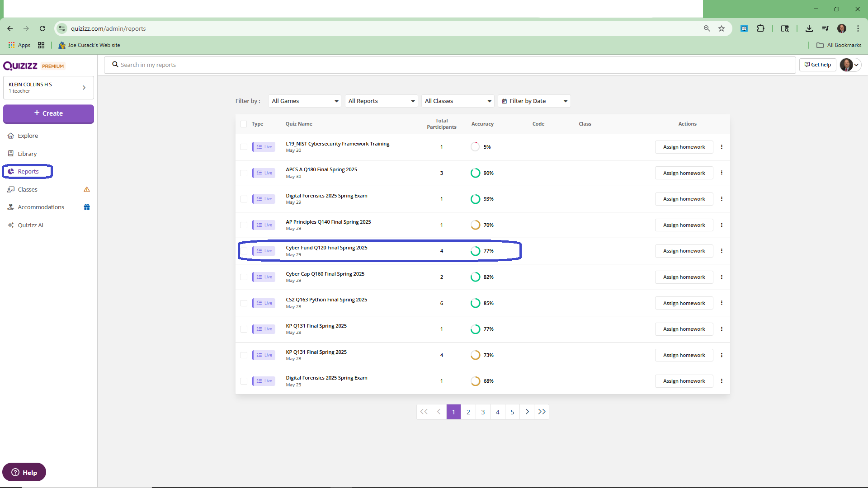The width and height of the screenshot is (868, 488).
Task: Open three-dot menu for L19_NIST report
Action: click(722, 147)
